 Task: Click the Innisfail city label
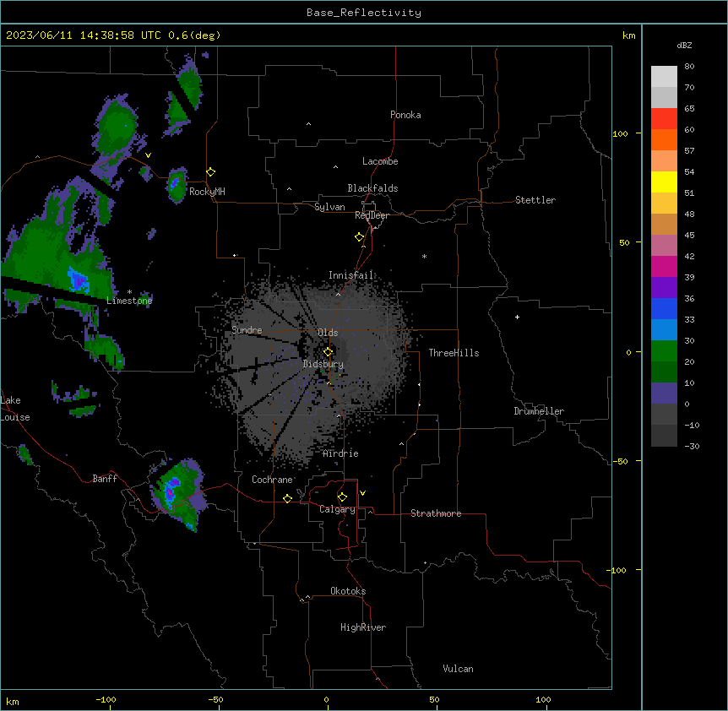coord(350,275)
